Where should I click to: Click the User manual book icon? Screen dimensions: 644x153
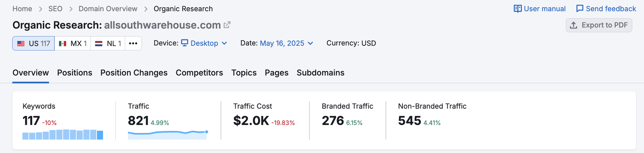518,9
